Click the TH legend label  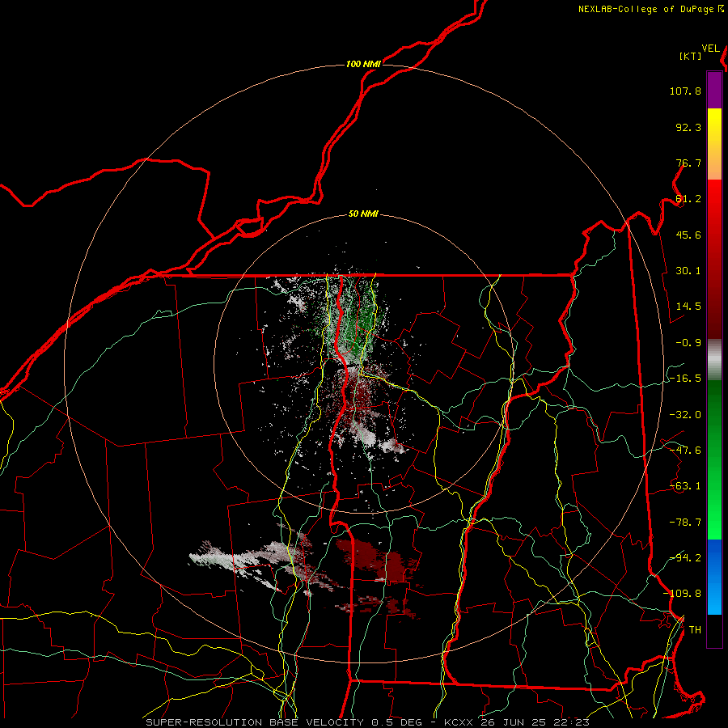pos(695,630)
